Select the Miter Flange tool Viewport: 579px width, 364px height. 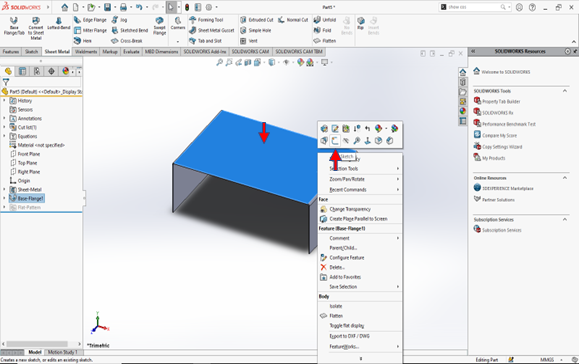click(90, 30)
